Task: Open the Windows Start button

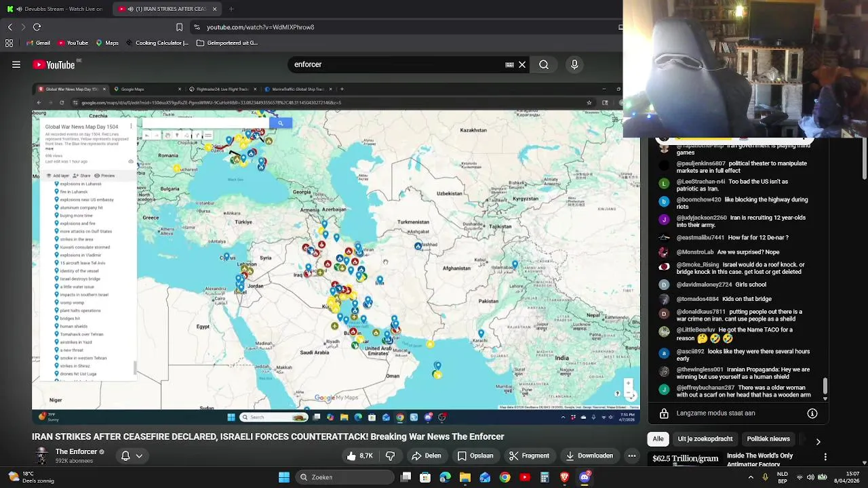Action: click(284, 477)
